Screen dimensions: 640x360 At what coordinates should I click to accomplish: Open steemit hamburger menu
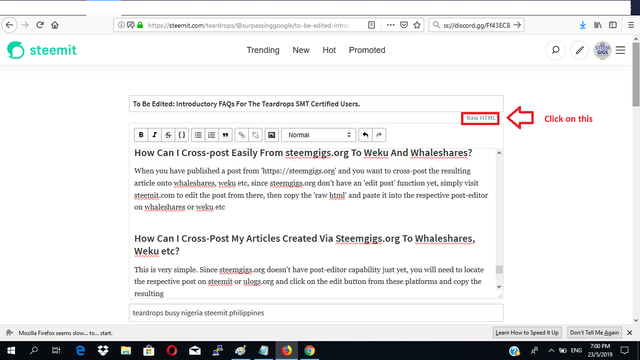[620, 50]
